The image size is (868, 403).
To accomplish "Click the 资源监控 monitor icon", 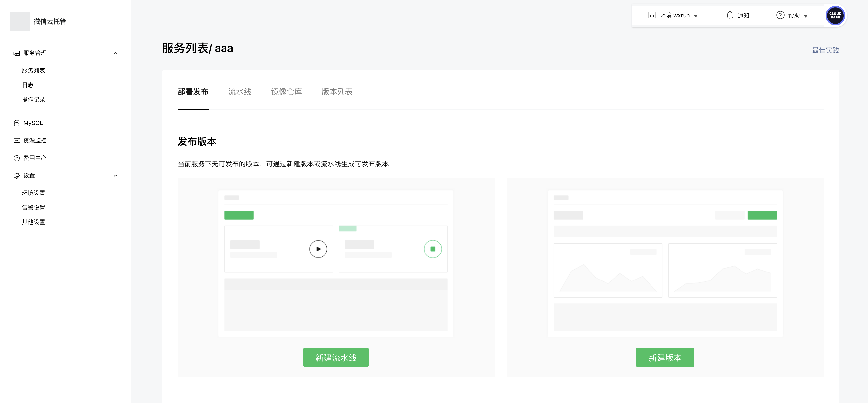I will tap(17, 141).
